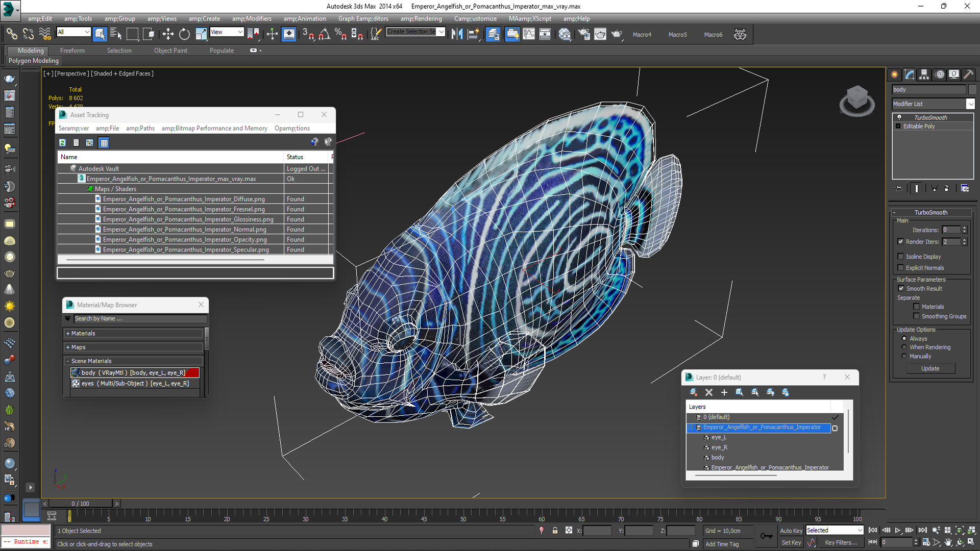Viewport: 980px width, 551px height.
Task: Refresh Asset Tracking list icon
Action: (62, 143)
